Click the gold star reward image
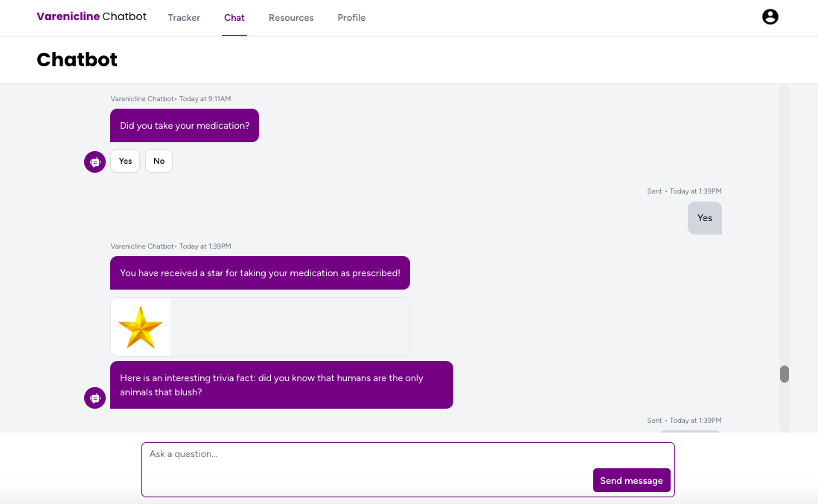Viewport: 818px width, 504px height. pos(141,328)
